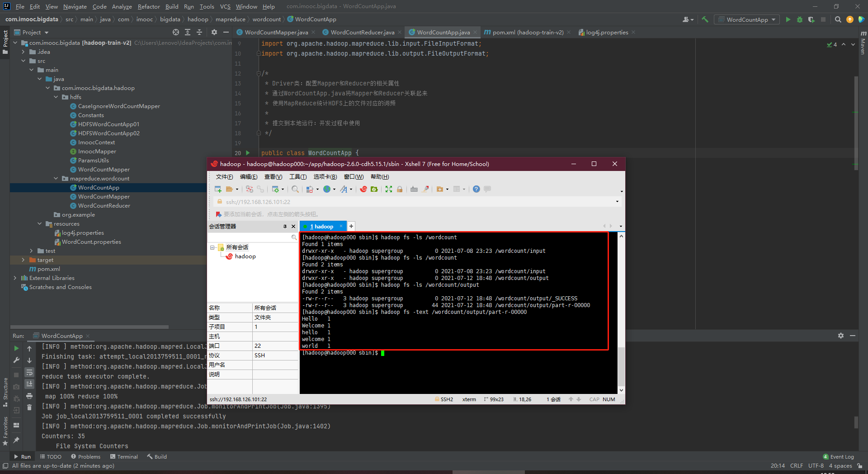868x474 pixels.
Task: Click the run gutter arrow beside WordCountApp class declaration
Action: [248, 153]
